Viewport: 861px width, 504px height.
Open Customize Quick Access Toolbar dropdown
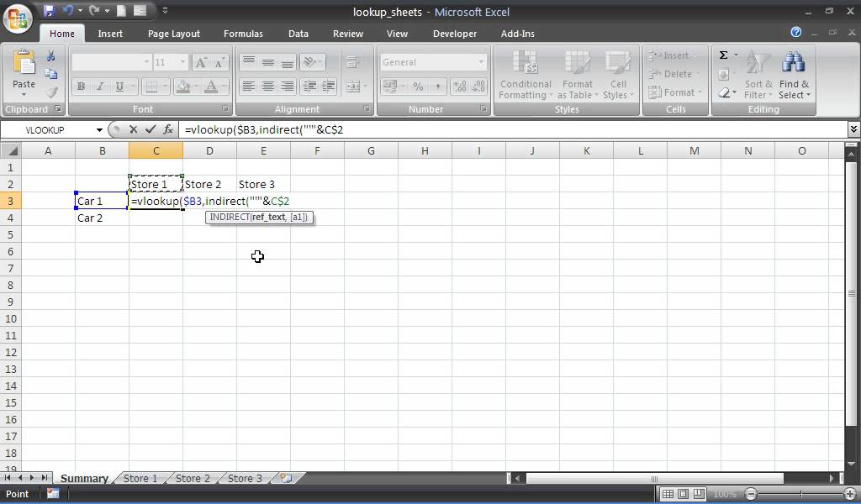165,11
